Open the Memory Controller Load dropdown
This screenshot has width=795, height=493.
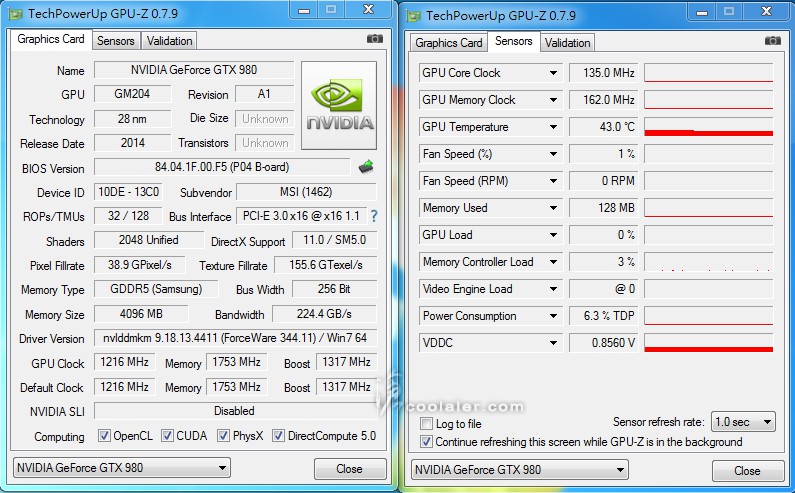click(553, 262)
